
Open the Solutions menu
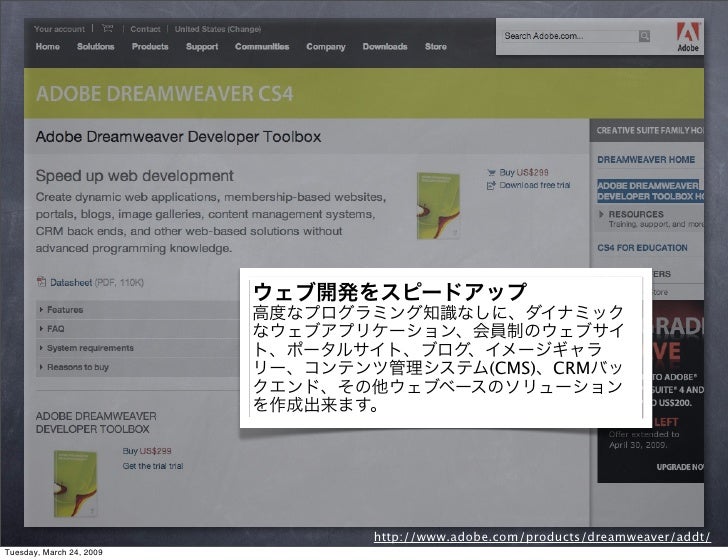96,46
